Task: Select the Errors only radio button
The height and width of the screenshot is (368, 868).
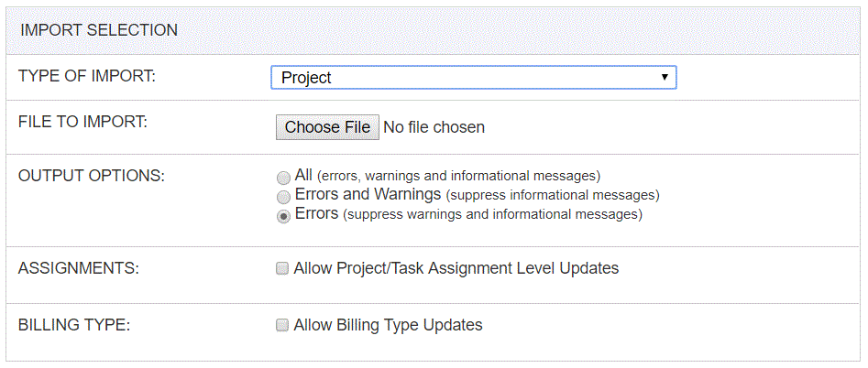Action: point(283,216)
